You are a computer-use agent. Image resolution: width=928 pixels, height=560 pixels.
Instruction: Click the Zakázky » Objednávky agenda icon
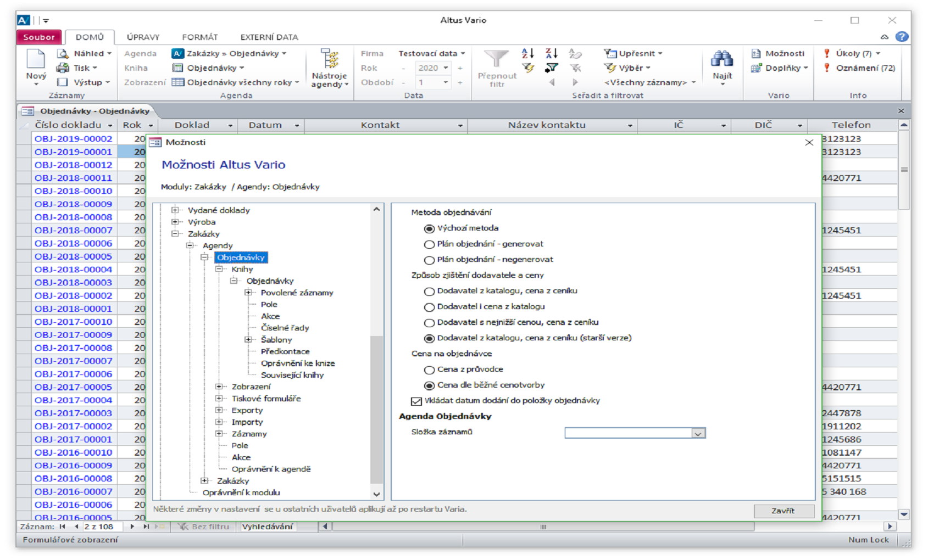[x=177, y=53]
